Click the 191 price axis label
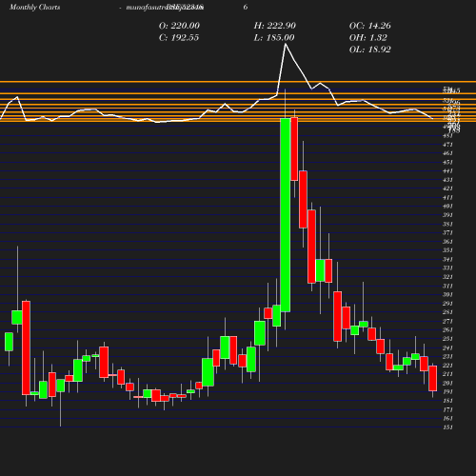476x476 pixels. (x=447, y=392)
